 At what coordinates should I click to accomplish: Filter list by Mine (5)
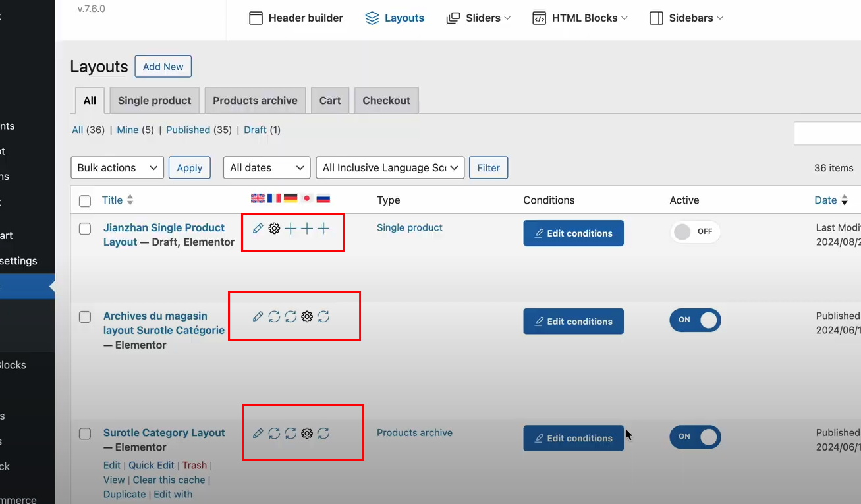135,130
